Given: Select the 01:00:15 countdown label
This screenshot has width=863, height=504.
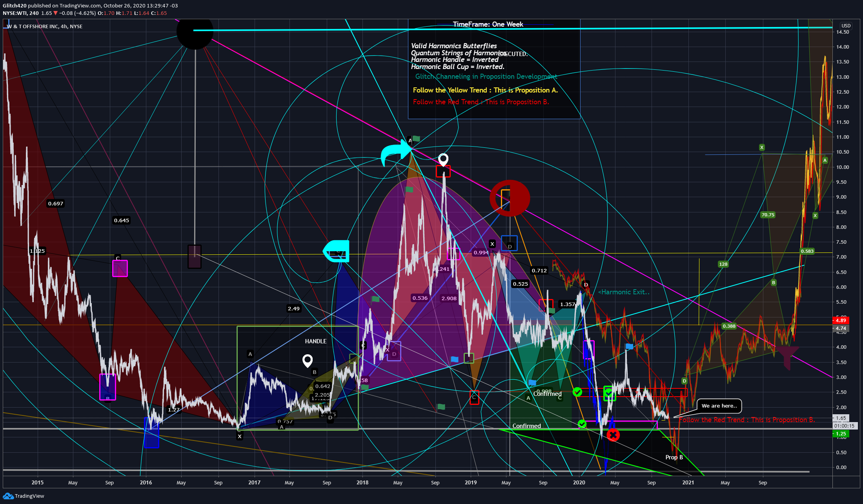Looking at the screenshot, I should pyautogui.click(x=844, y=426).
